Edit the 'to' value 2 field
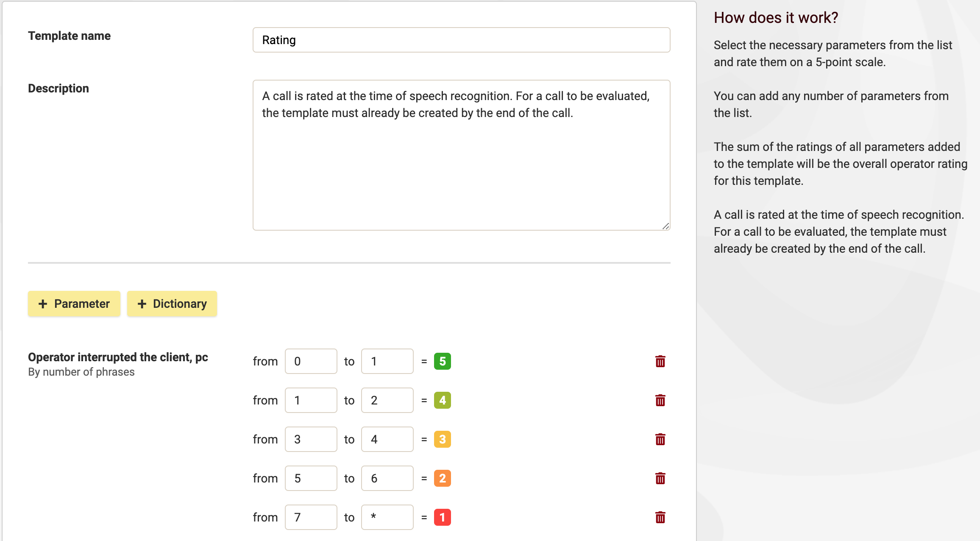 pos(387,400)
